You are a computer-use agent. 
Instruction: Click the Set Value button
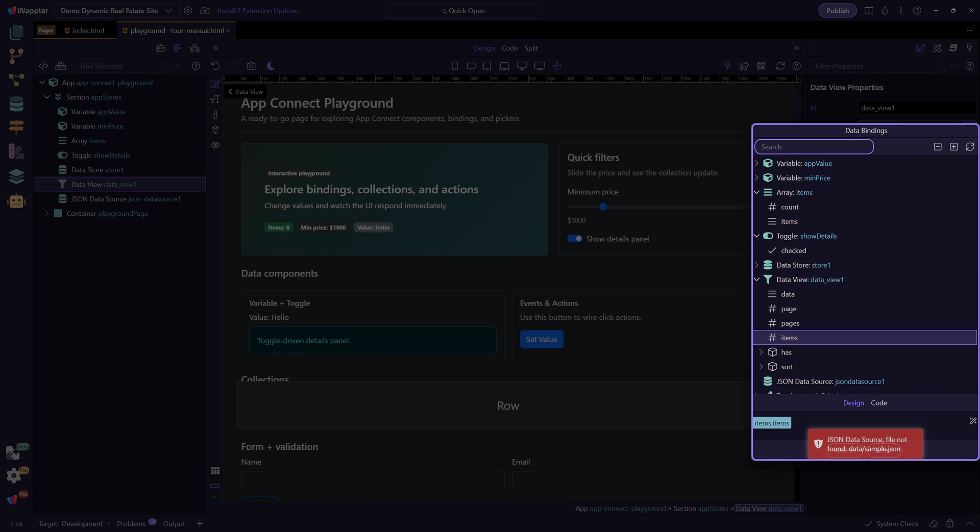pyautogui.click(x=541, y=340)
